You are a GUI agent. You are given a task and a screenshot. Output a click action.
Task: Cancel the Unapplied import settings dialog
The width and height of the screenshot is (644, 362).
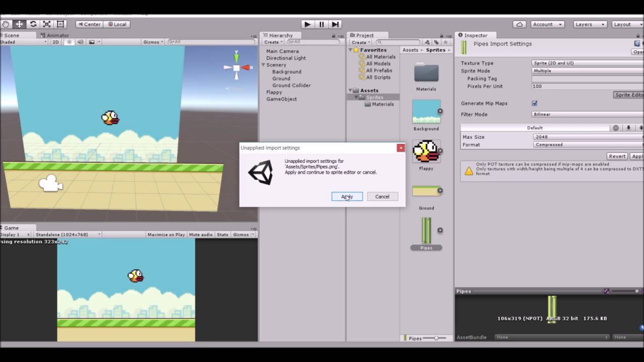[x=382, y=197]
